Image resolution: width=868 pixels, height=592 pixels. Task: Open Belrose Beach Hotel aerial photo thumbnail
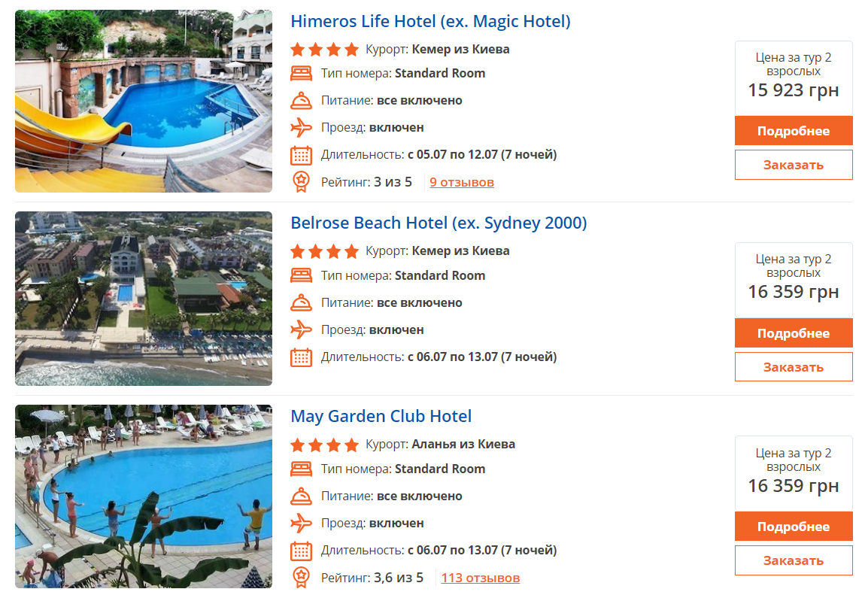coord(144,299)
